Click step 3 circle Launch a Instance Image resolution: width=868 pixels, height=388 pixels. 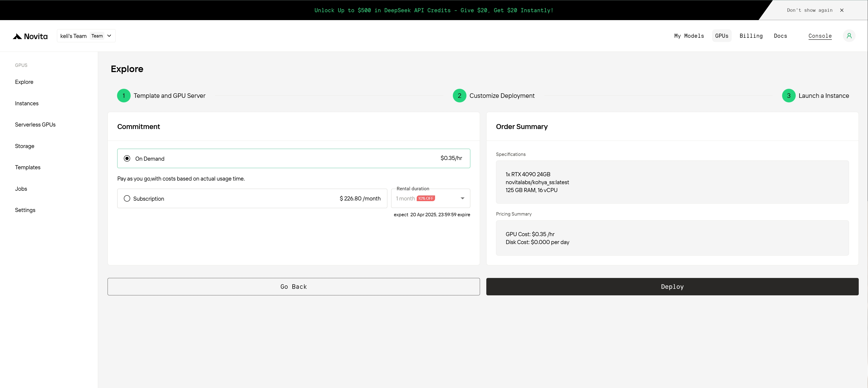788,96
